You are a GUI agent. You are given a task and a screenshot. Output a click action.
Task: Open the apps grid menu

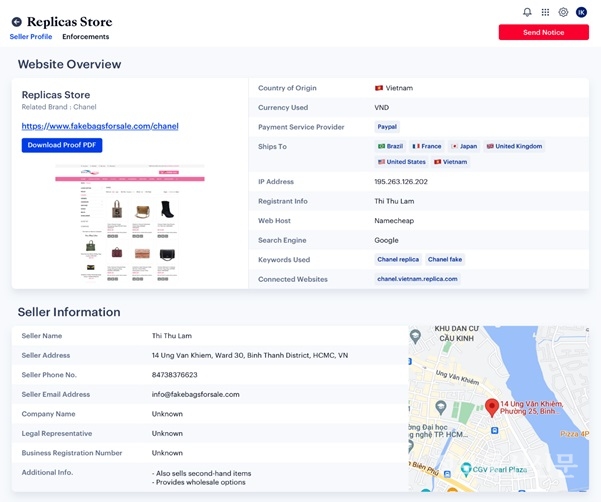pyautogui.click(x=545, y=12)
